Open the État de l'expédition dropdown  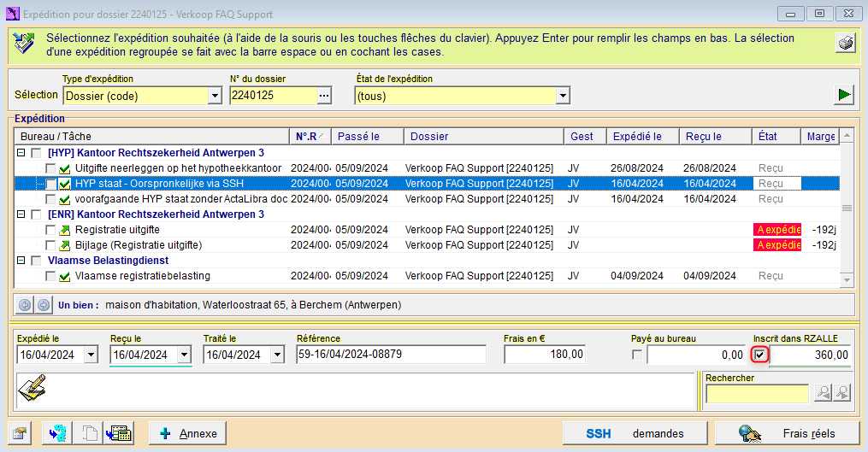[563, 96]
